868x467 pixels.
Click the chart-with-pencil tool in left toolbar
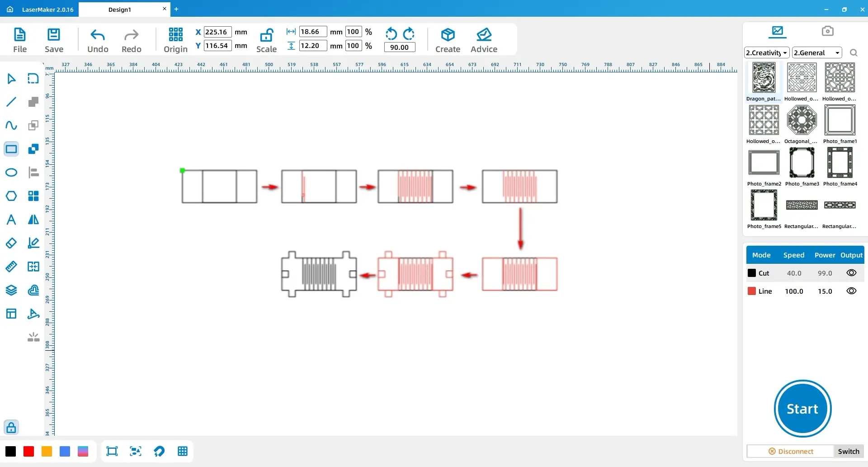pos(33,243)
